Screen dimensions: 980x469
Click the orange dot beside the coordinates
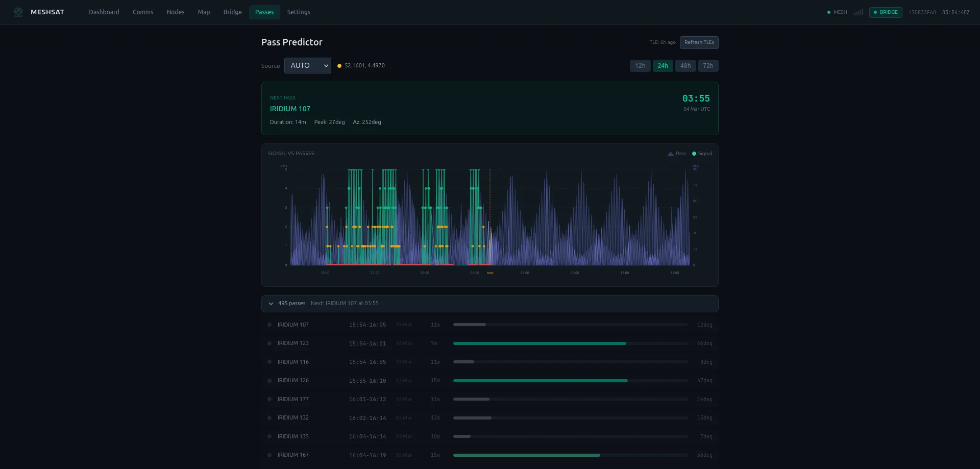pyautogui.click(x=339, y=65)
